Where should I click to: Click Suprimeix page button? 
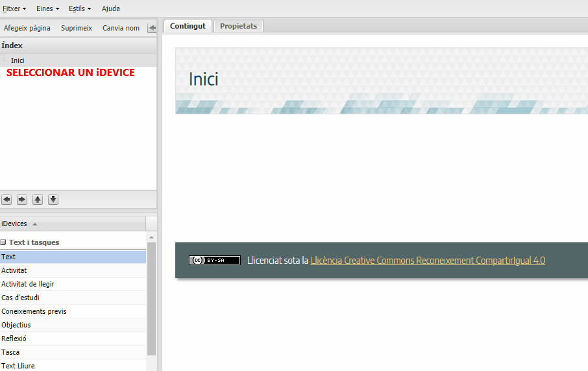click(77, 28)
